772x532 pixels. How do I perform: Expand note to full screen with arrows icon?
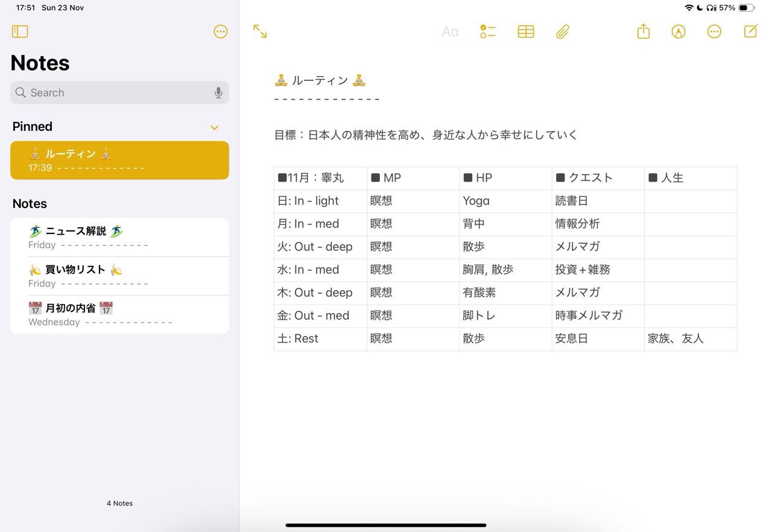tap(260, 31)
